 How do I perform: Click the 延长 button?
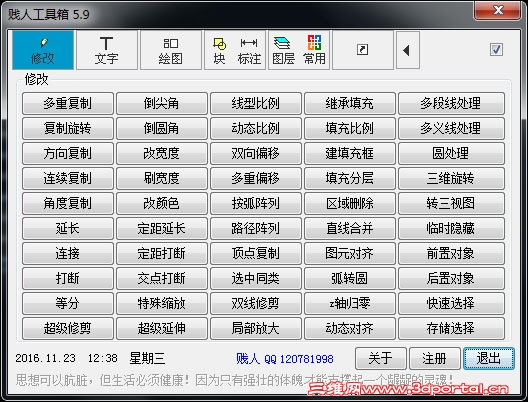point(68,229)
